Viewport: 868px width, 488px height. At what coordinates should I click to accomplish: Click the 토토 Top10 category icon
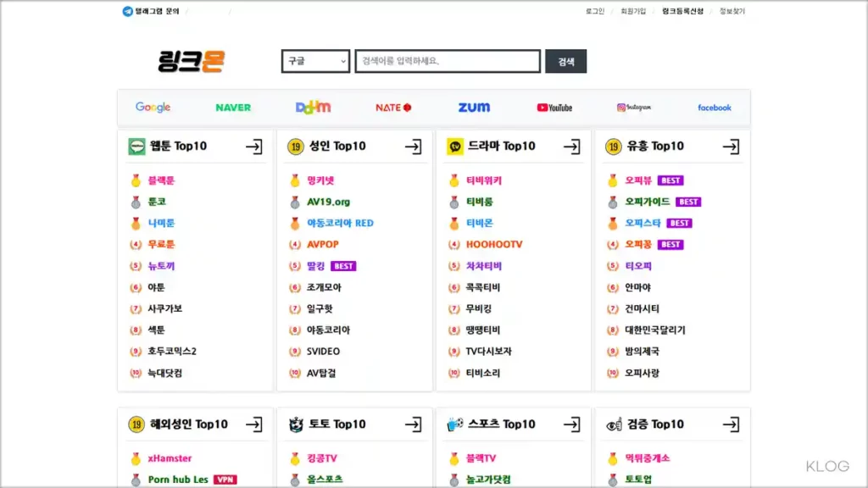pos(296,424)
